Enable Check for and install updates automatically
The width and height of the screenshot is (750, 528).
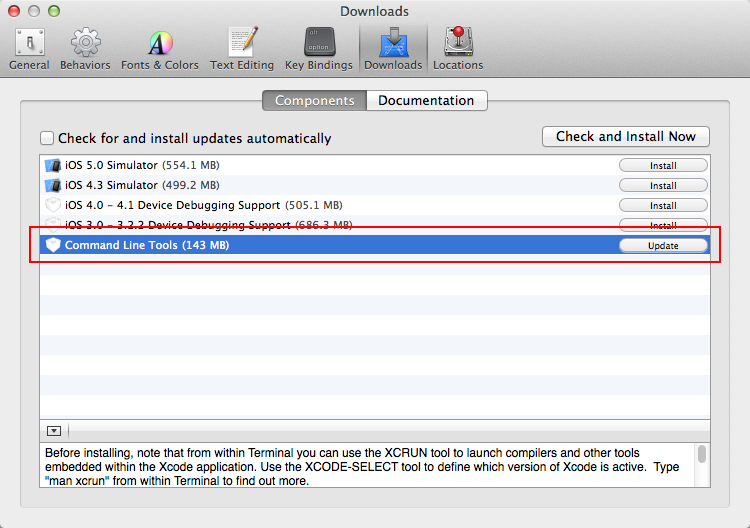click(x=47, y=138)
